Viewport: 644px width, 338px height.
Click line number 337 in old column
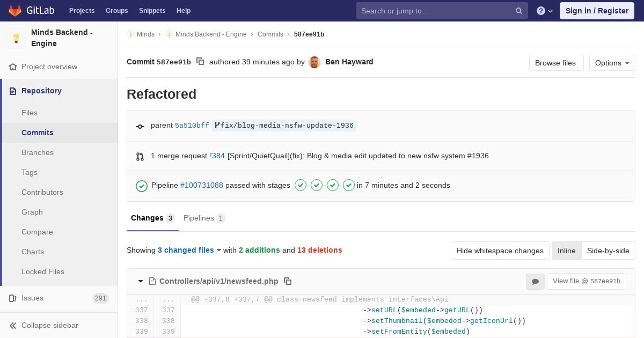(x=141, y=310)
